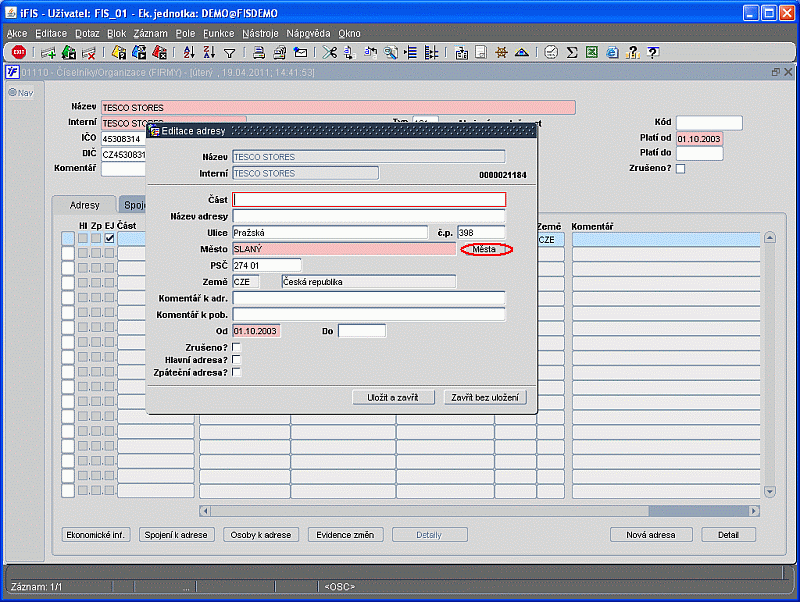Open the Funkce menu

coord(218,33)
